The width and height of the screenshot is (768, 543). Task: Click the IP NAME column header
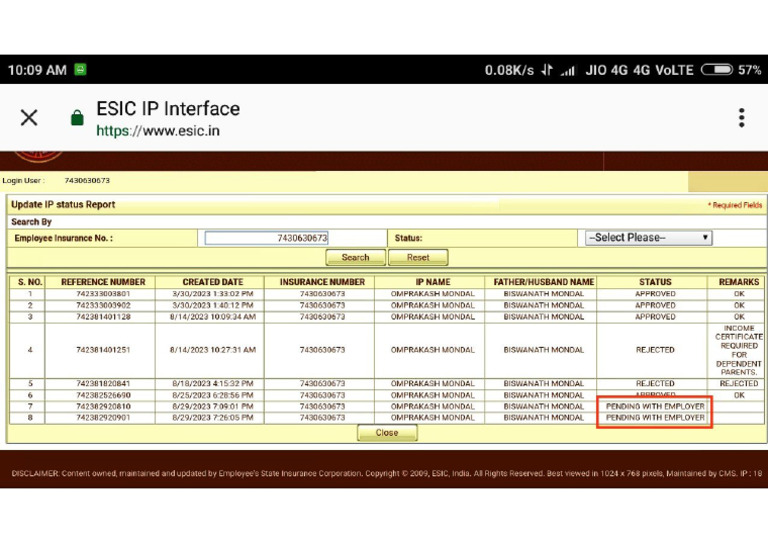tap(432, 282)
